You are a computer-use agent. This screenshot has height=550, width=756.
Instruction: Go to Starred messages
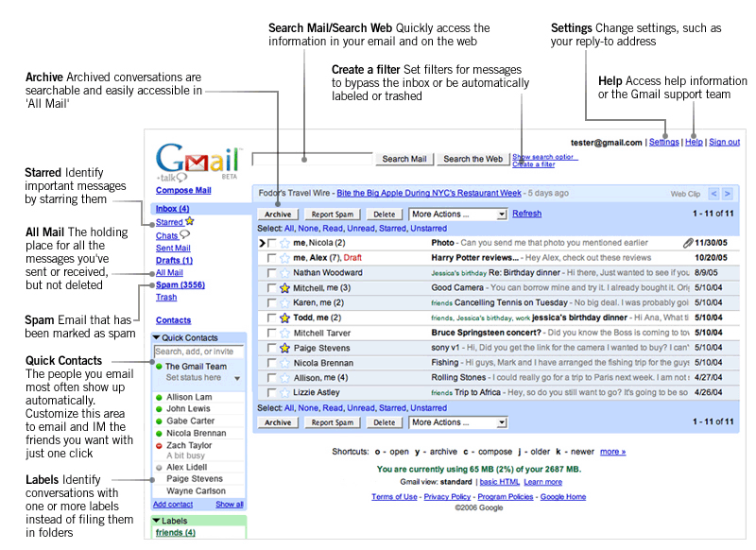tap(169, 222)
